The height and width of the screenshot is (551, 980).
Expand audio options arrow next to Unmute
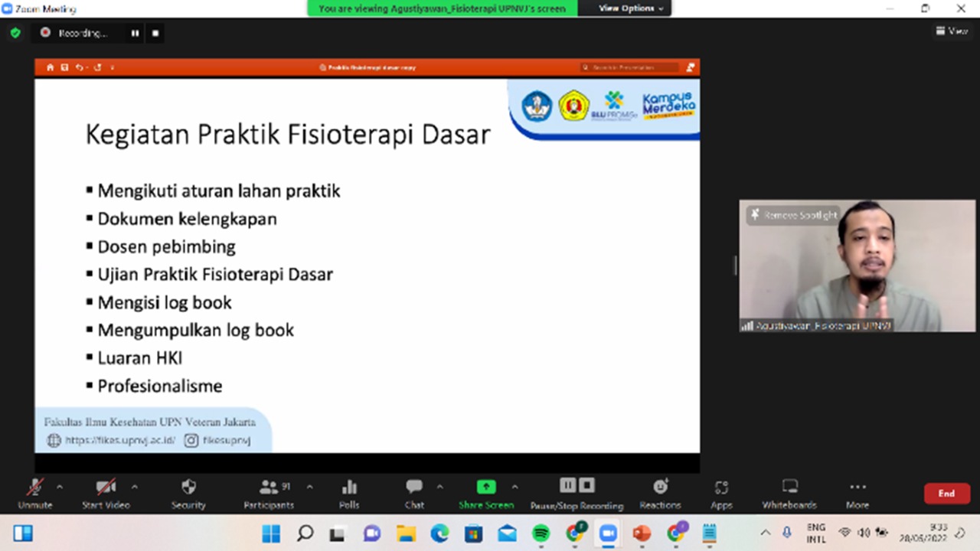point(60,487)
